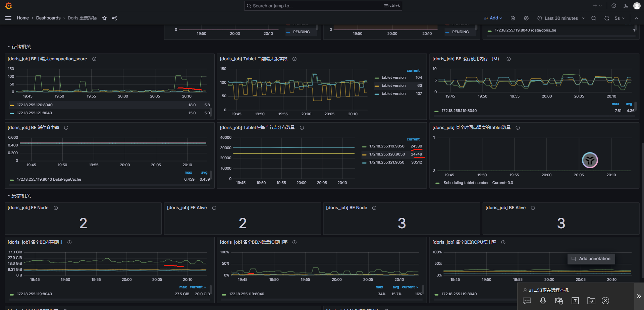Zoom out the time range
Image resolution: width=644 pixels, height=310 pixels.
click(x=594, y=18)
